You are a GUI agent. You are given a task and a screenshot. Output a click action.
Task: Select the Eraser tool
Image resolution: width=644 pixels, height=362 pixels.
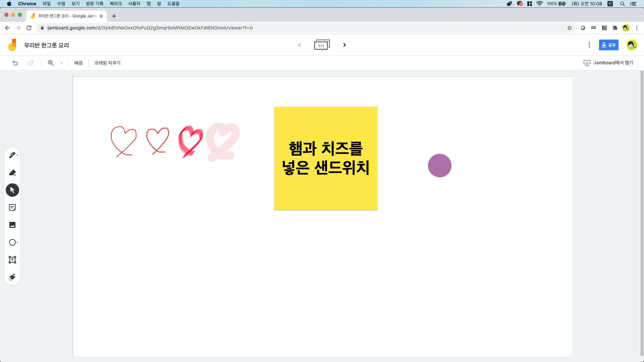point(12,173)
